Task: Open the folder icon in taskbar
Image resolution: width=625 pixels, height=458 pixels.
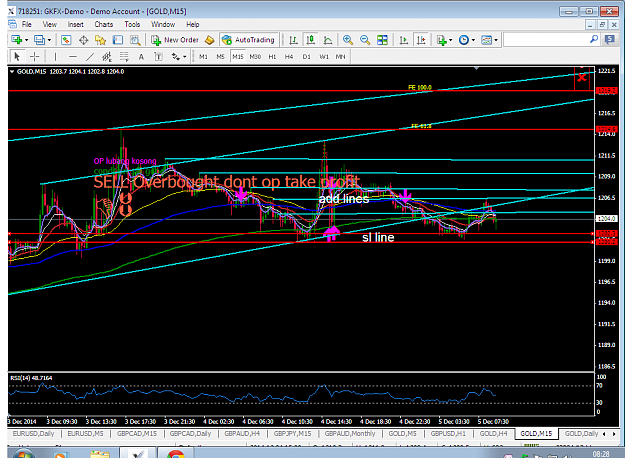Action: pyautogui.click(x=100, y=454)
